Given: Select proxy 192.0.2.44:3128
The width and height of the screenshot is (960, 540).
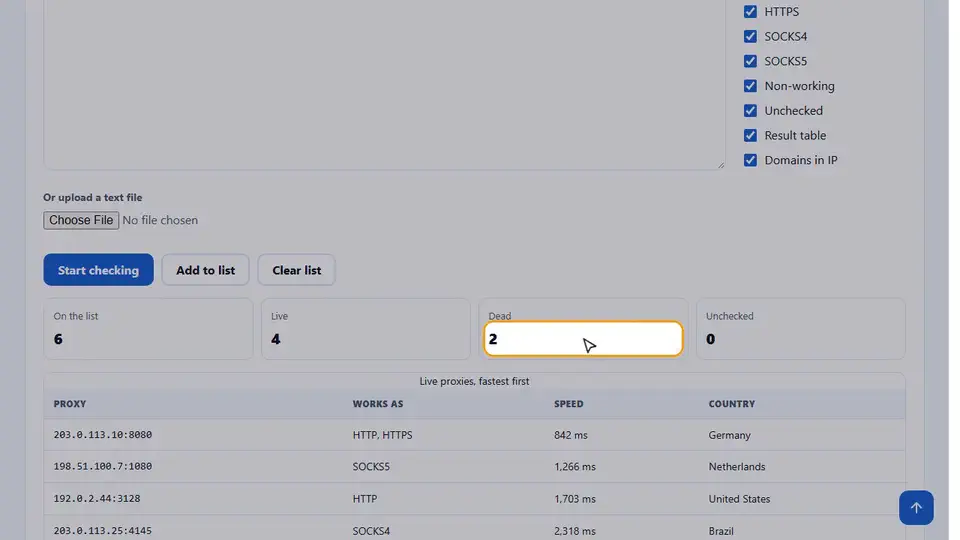Looking at the screenshot, I should pos(97,498).
